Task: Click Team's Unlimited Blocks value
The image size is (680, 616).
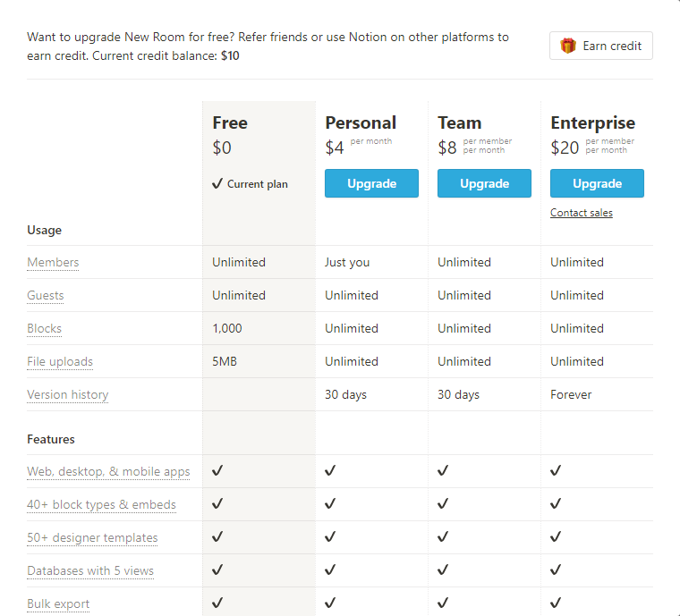Action: [x=464, y=328]
